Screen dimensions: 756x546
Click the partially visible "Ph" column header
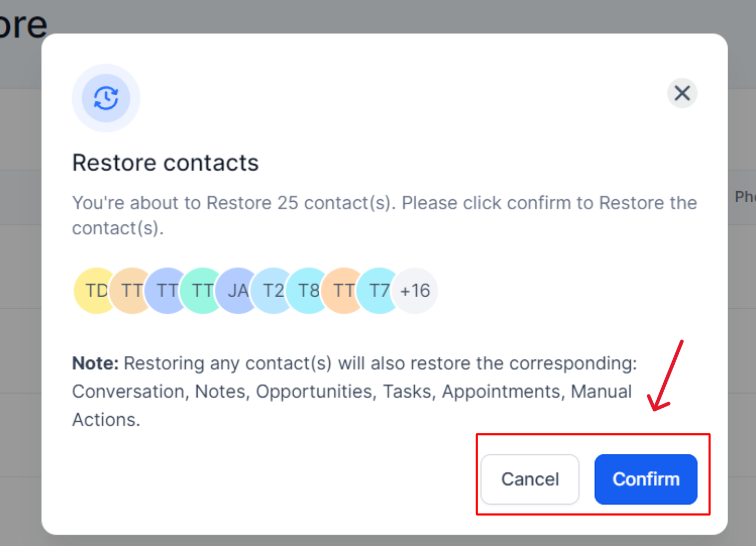click(x=744, y=197)
